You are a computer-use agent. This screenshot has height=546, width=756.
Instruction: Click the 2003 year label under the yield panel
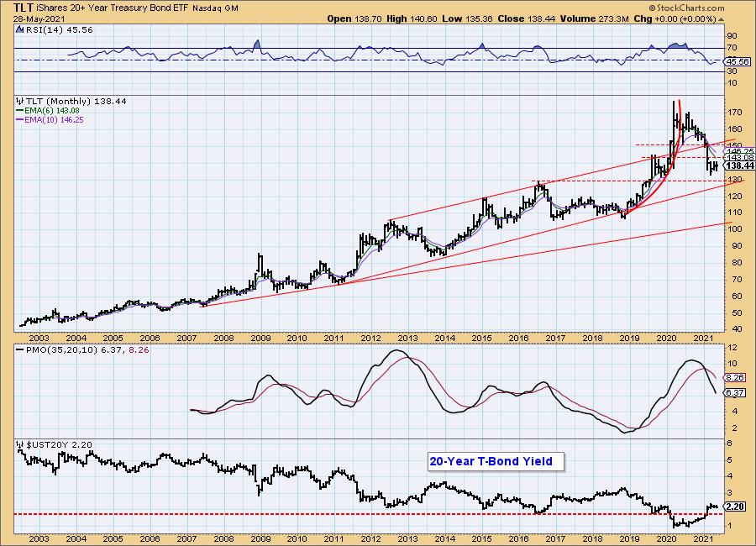click(39, 538)
